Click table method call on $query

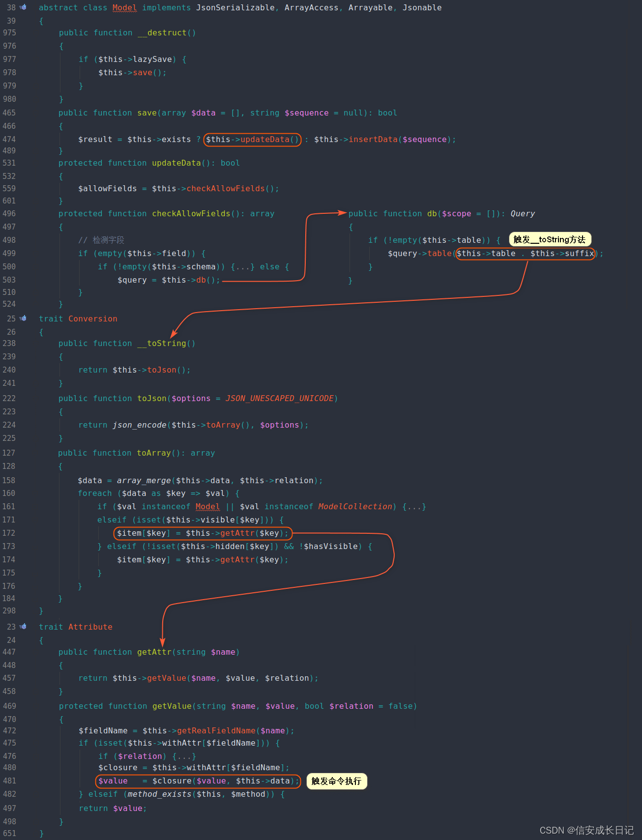[x=439, y=254]
